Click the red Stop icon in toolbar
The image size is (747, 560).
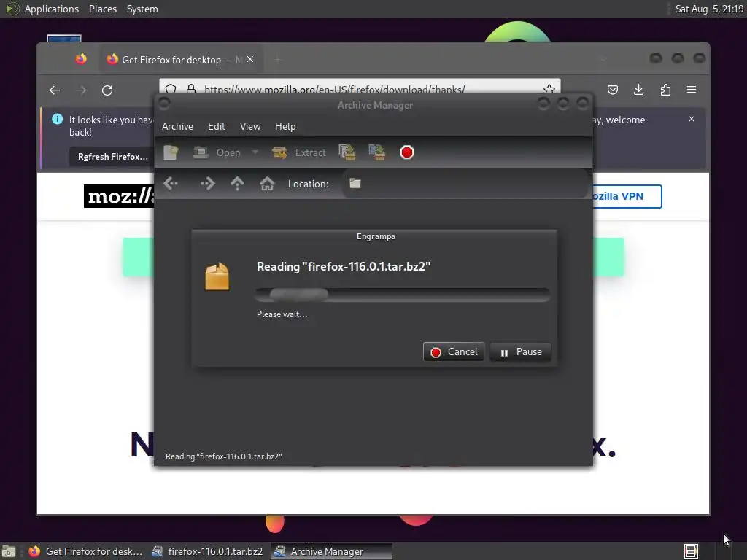pyautogui.click(x=407, y=152)
